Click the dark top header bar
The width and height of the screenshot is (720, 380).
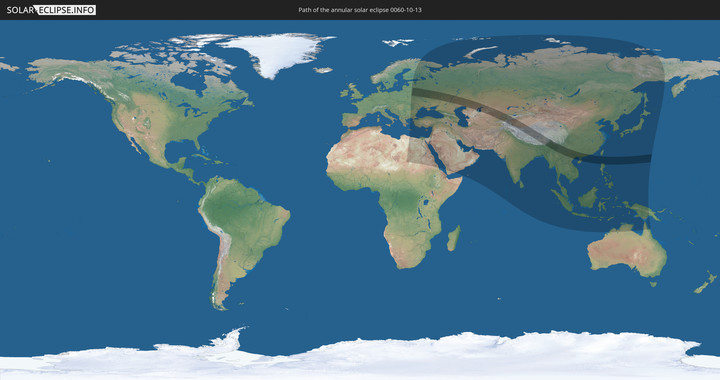coord(360,10)
